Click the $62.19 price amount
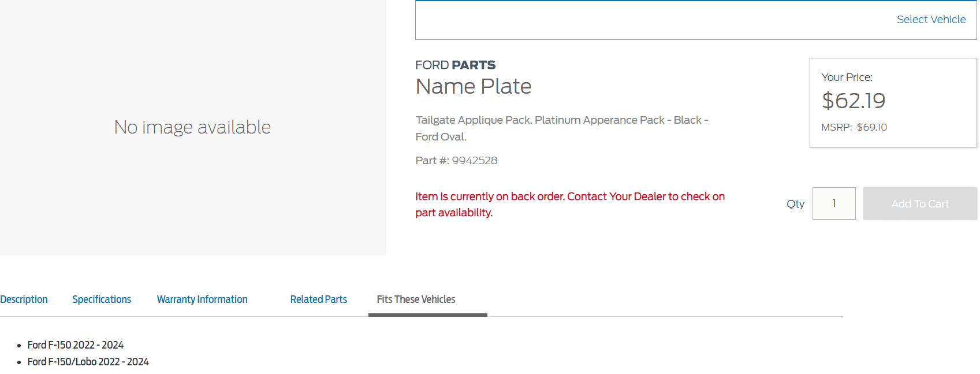This screenshot has width=980, height=374. pyautogui.click(x=853, y=101)
